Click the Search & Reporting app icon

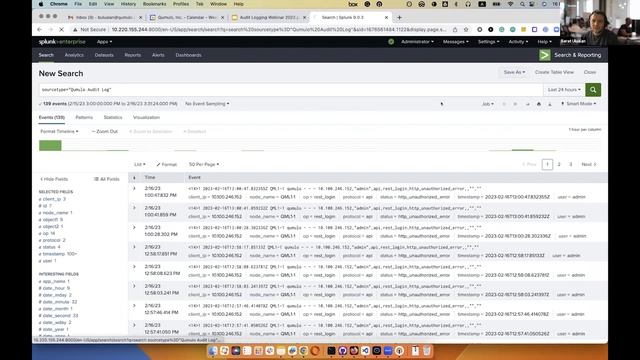point(544,55)
